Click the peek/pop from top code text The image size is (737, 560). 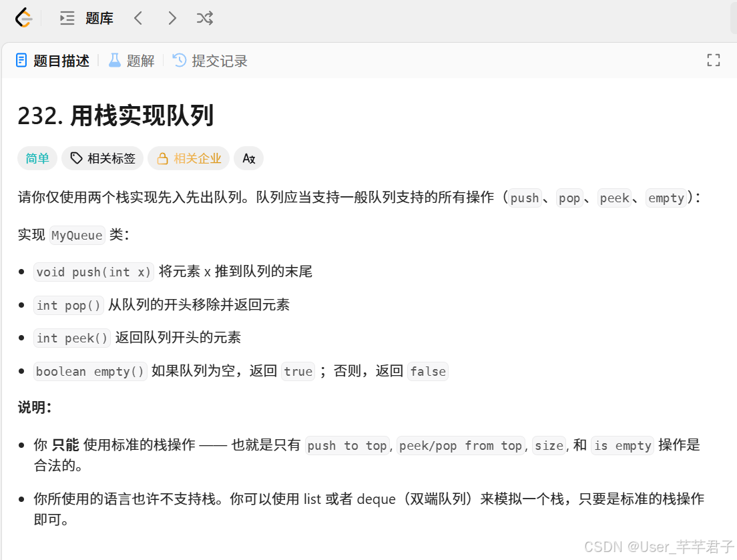click(x=461, y=445)
